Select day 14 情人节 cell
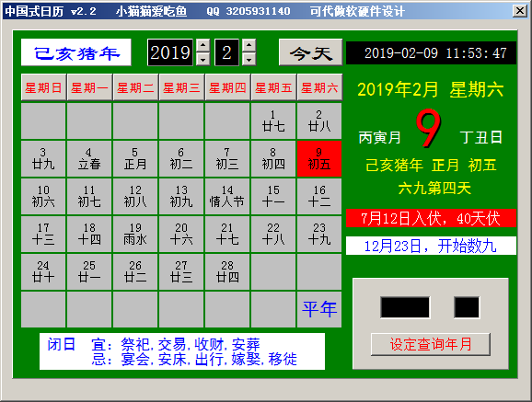The height and width of the screenshot is (402, 532). pyautogui.click(x=227, y=196)
